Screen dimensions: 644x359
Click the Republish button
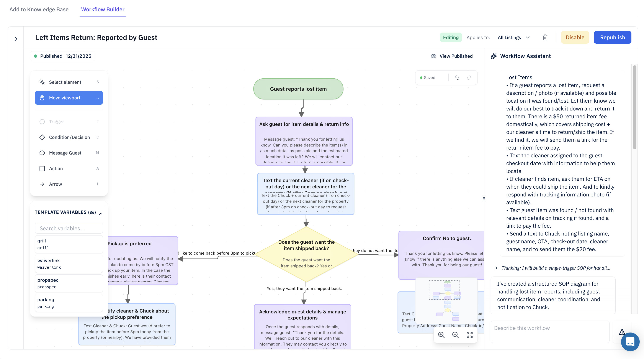click(612, 38)
